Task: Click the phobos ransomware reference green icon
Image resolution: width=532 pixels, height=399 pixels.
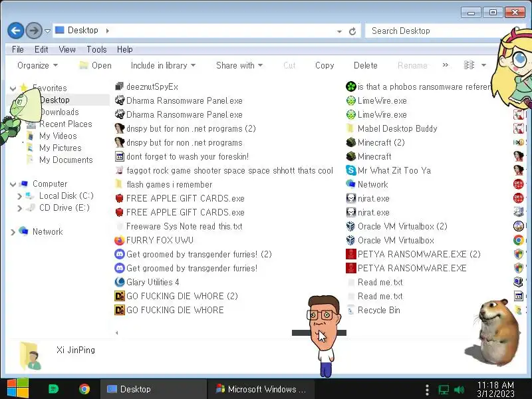Action: click(350, 86)
